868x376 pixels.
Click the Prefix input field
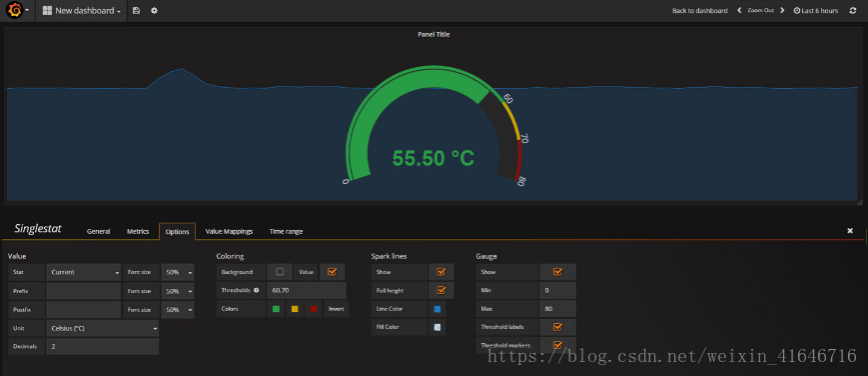coord(84,291)
